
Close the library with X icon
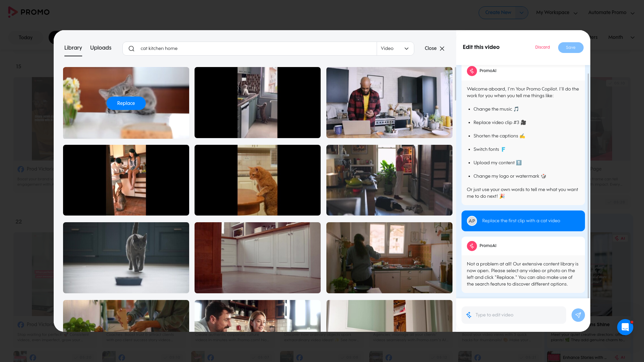coord(442,49)
